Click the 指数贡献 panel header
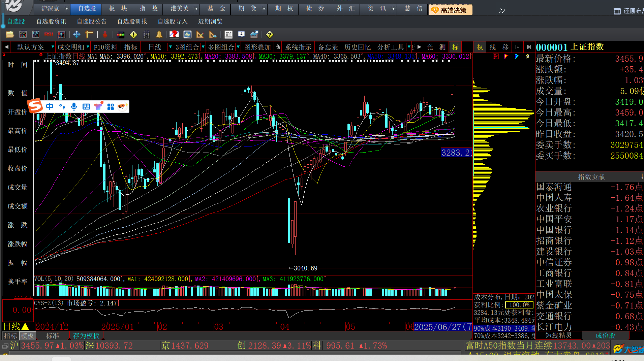The height and width of the screenshot is (361, 644). 586,177
